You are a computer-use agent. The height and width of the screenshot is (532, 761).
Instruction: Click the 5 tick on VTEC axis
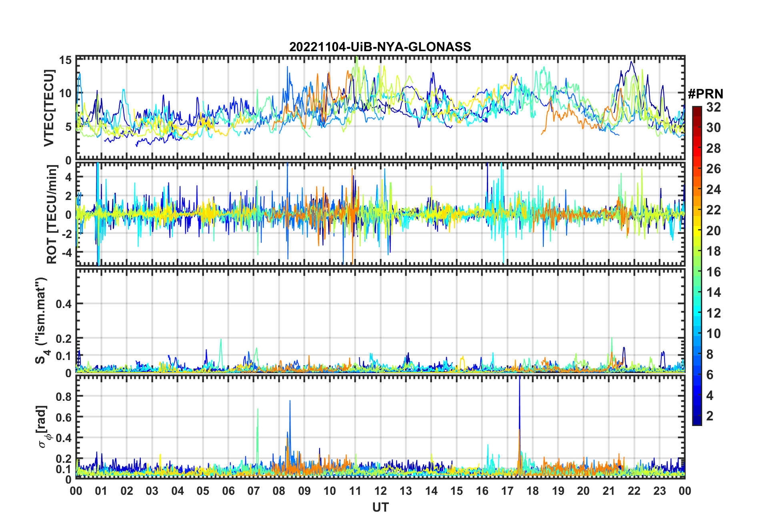pyautogui.click(x=68, y=127)
